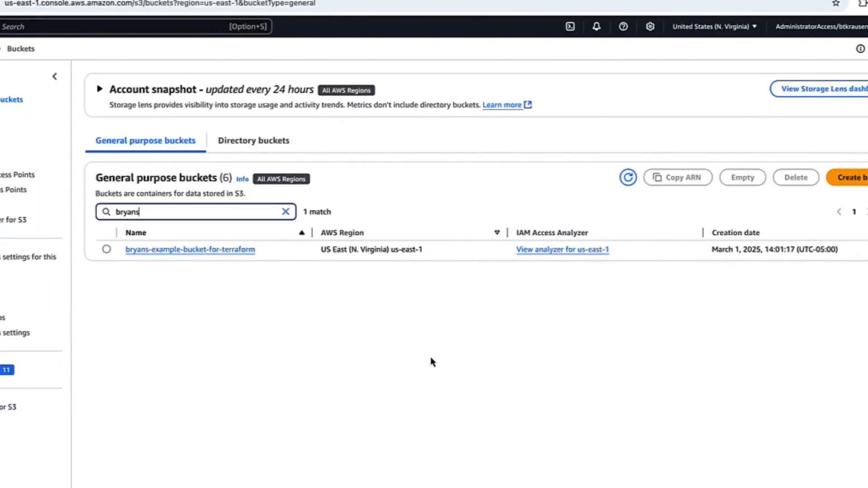Screen dimensions: 868x488
Task: Clear the bucket search with the X
Action: click(x=286, y=211)
